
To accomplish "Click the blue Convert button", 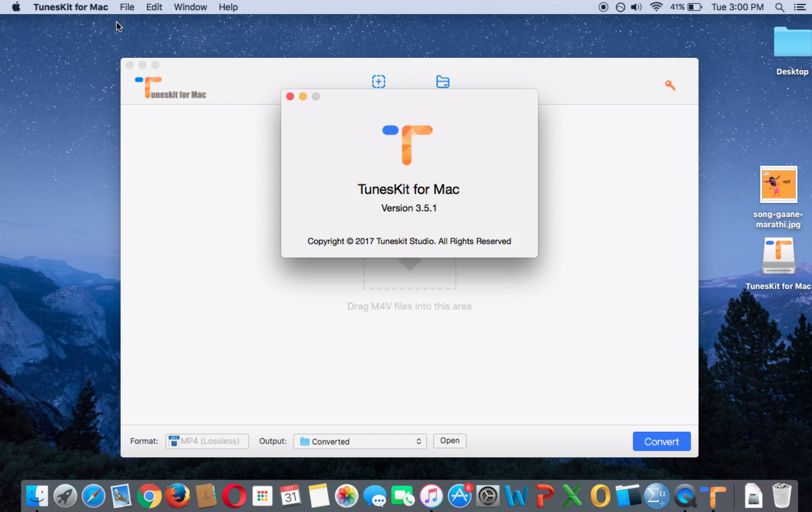I will (661, 442).
